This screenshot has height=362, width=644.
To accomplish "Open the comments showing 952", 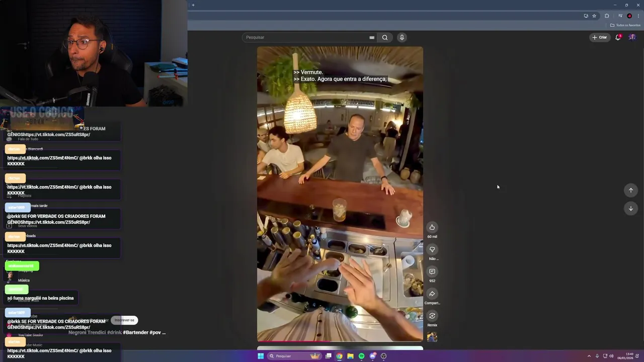I will (432, 271).
